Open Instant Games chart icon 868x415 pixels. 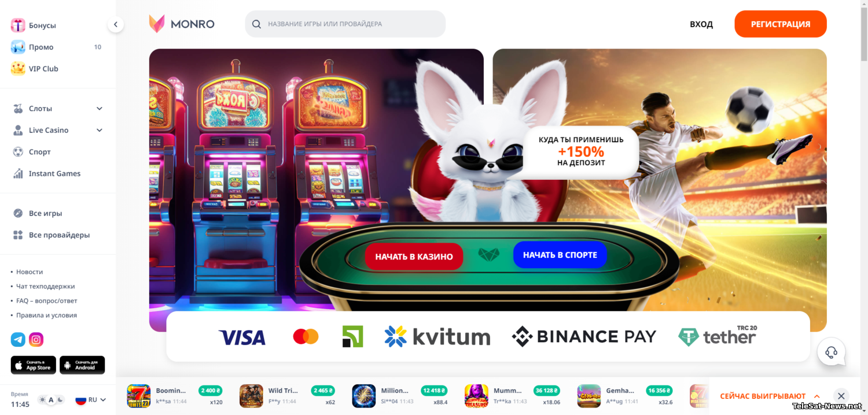point(18,173)
